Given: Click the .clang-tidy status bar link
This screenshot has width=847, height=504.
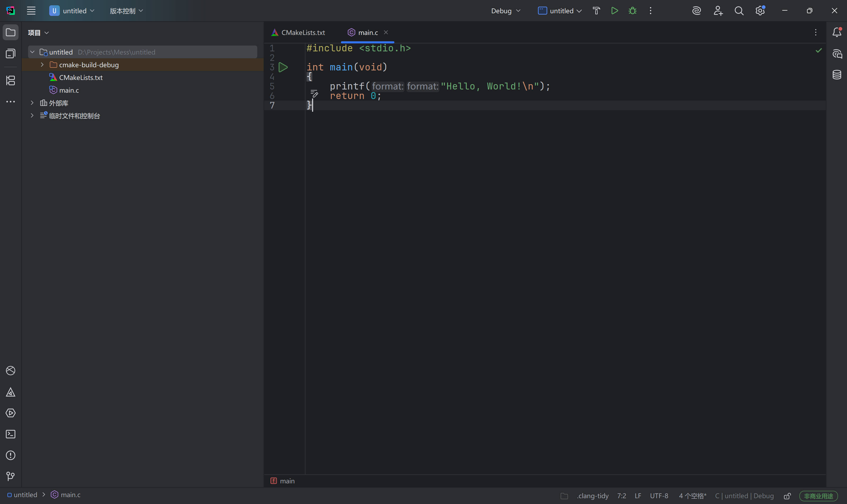Looking at the screenshot, I should pyautogui.click(x=592, y=496).
